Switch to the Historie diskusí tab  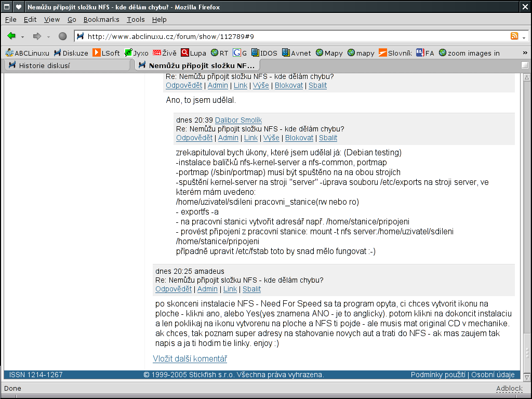pyautogui.click(x=44, y=65)
